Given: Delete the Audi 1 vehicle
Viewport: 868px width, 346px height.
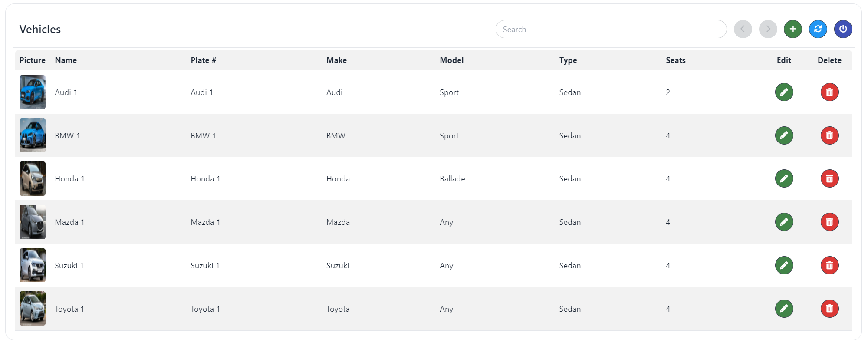Looking at the screenshot, I should [x=829, y=92].
